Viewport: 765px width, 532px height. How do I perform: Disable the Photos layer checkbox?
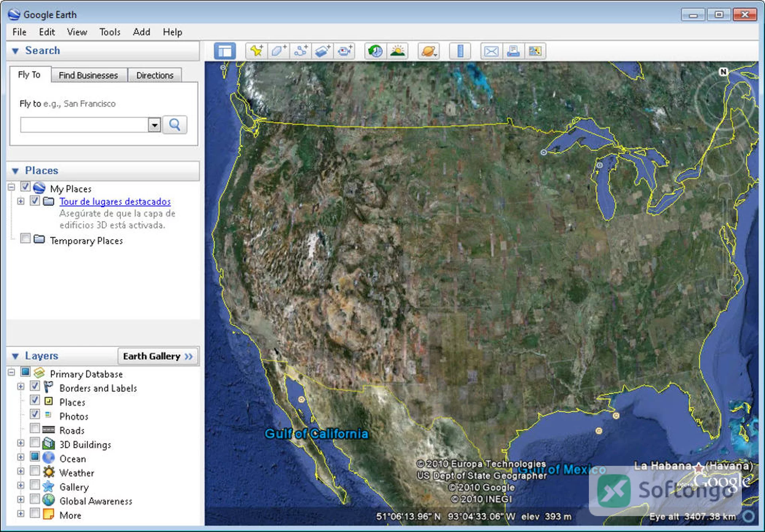35,414
